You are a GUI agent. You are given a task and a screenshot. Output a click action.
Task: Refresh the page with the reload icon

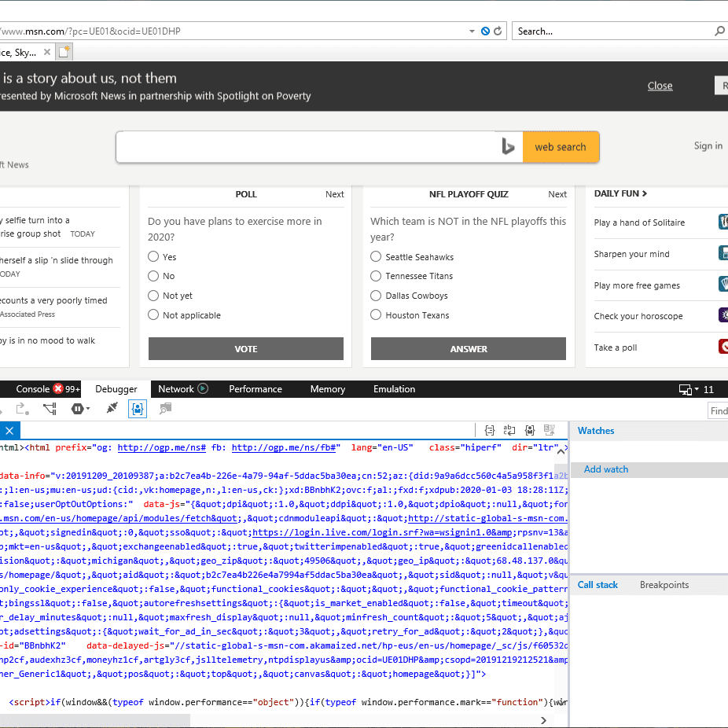pyautogui.click(x=498, y=31)
